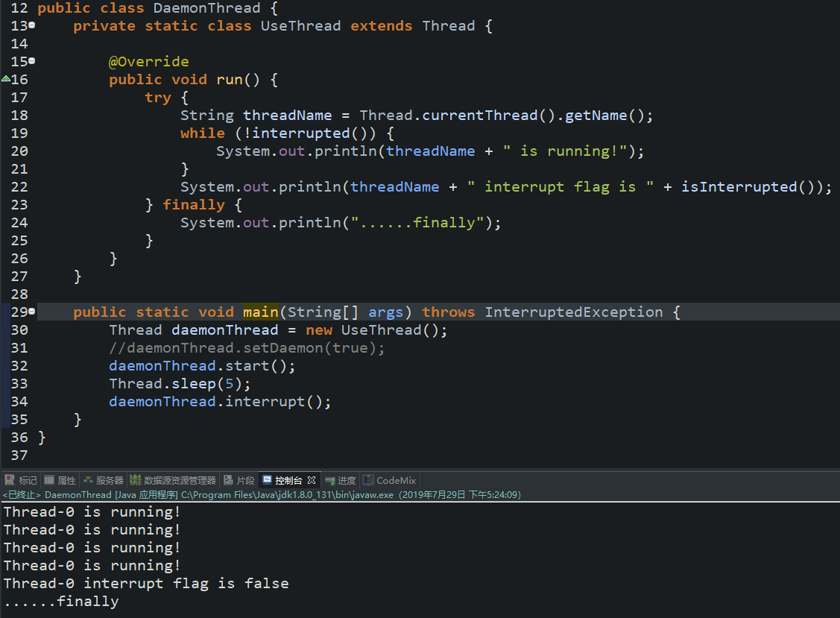
Task: Click the 'interrupt flag is false' console line
Action: [x=146, y=583]
